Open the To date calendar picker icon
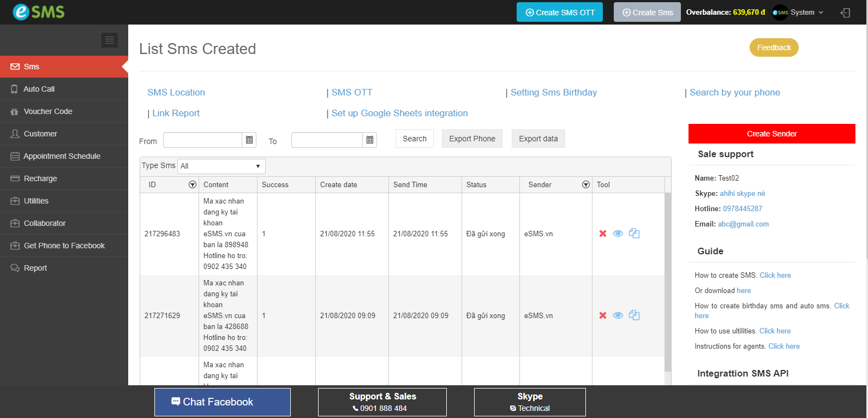 click(370, 140)
